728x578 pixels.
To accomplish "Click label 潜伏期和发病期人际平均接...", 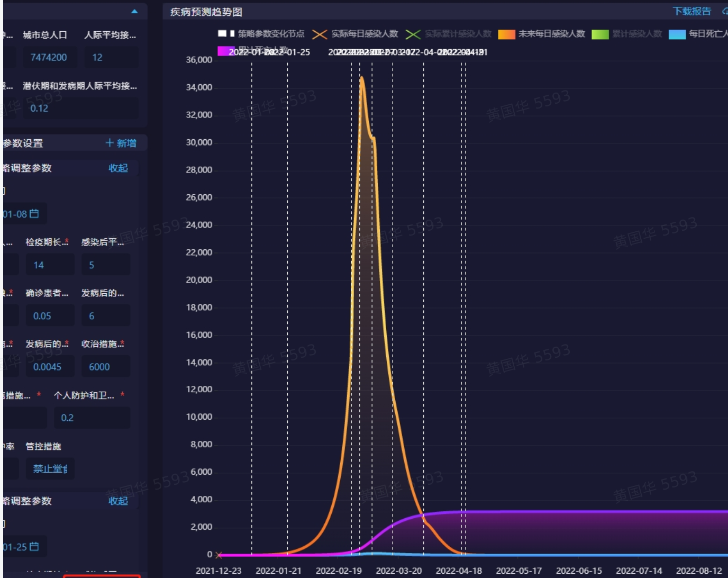I will click(80, 86).
